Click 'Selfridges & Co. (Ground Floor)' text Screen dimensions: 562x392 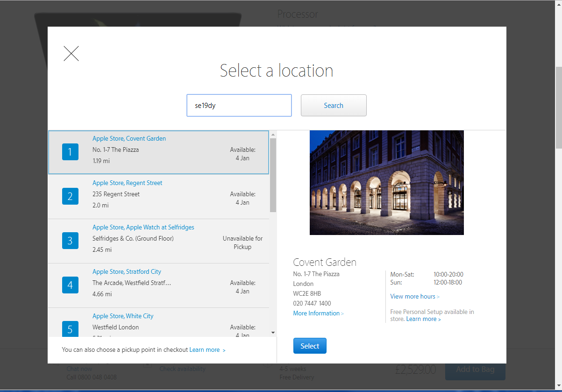[x=133, y=238]
